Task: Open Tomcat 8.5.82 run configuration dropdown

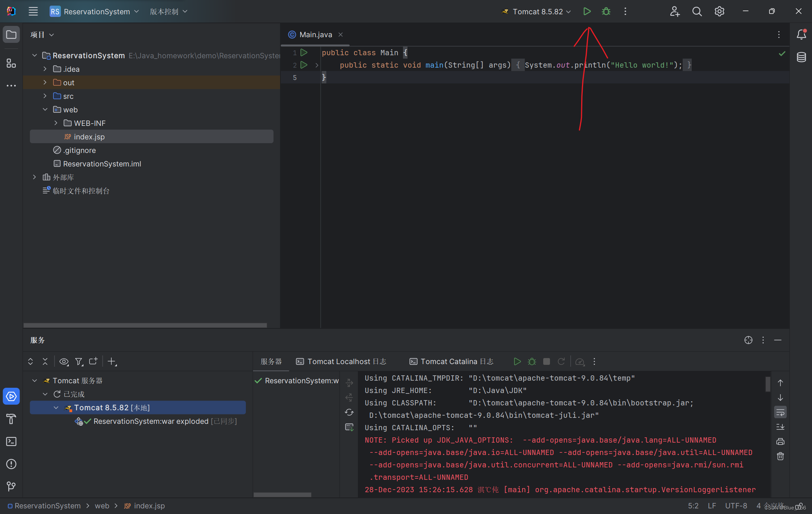Action: [537, 12]
